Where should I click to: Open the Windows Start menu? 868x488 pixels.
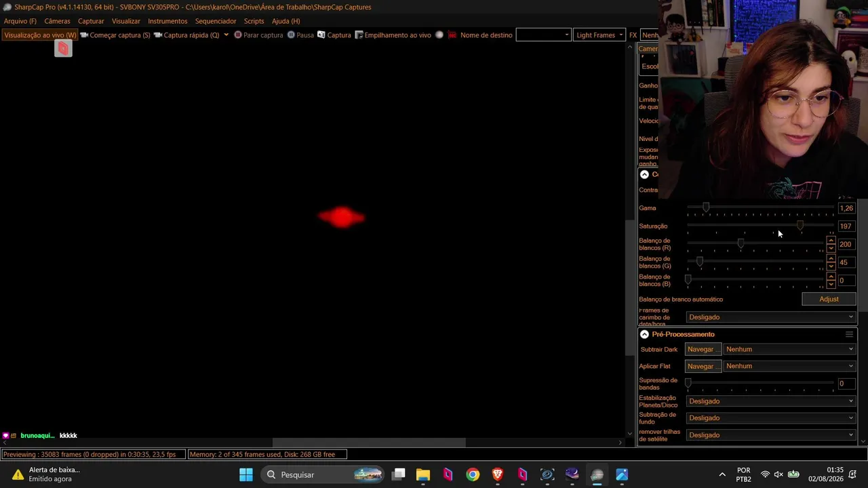246,474
